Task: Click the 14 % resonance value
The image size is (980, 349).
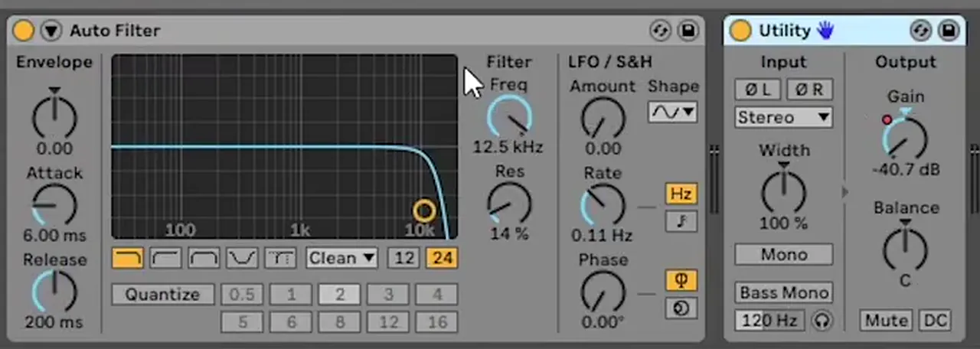Action: [x=509, y=233]
